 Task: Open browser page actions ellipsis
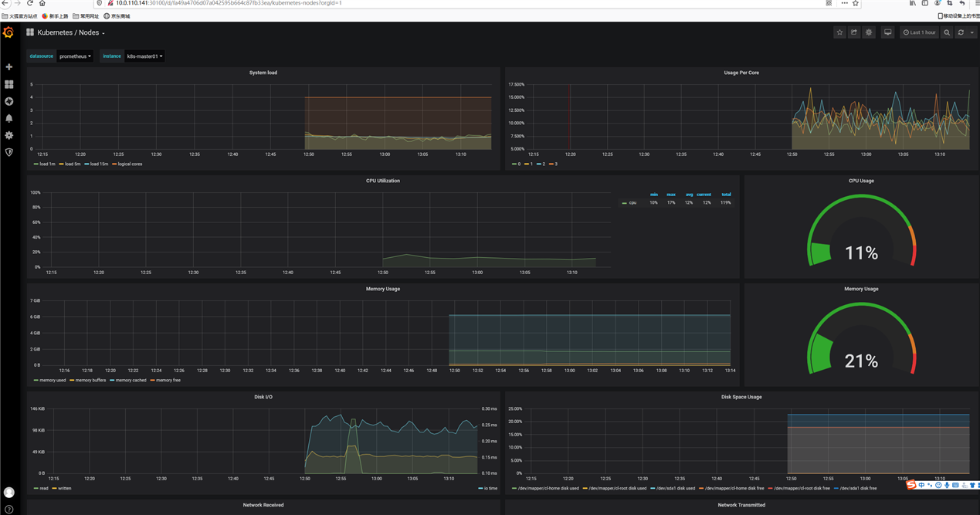pyautogui.click(x=844, y=3)
